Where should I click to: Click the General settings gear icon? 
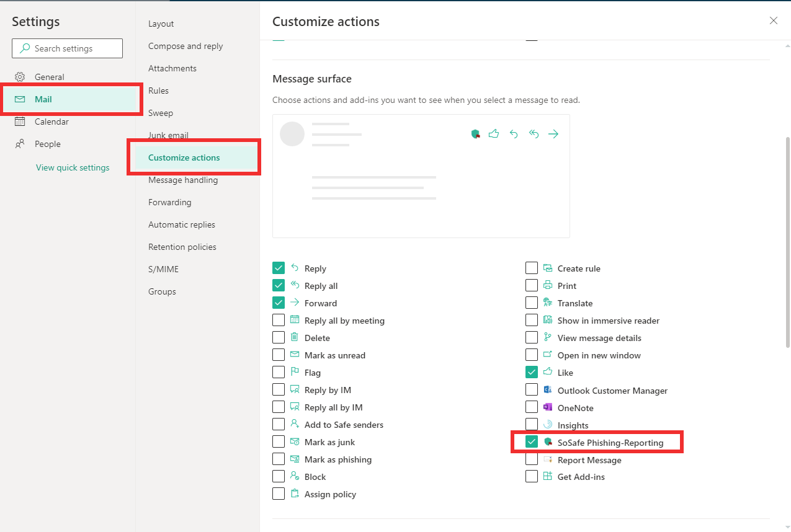pyautogui.click(x=20, y=76)
